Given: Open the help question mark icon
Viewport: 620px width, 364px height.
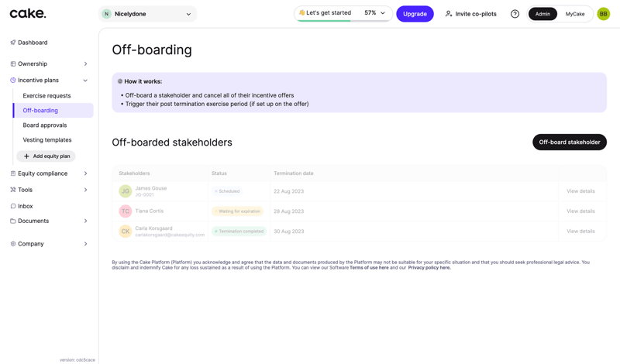Looking at the screenshot, I should [515, 14].
